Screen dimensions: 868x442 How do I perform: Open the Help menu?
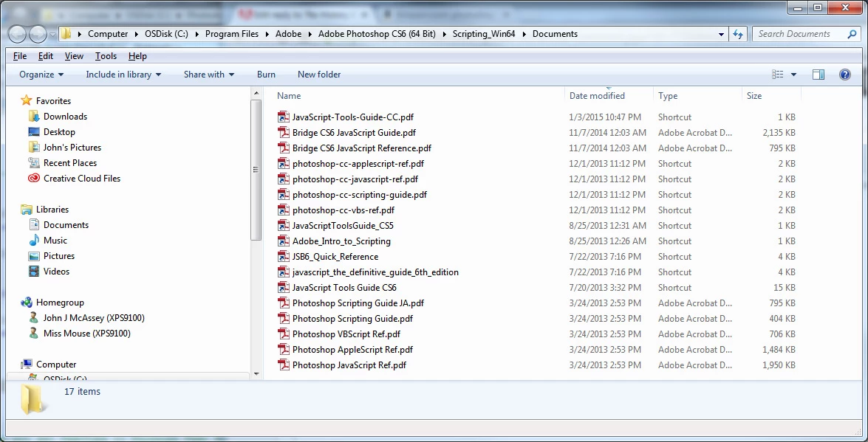[x=137, y=56]
